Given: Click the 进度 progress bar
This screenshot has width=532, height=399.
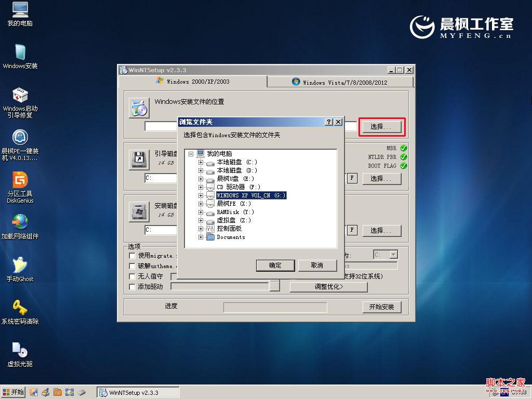Looking at the screenshot, I should (275, 308).
